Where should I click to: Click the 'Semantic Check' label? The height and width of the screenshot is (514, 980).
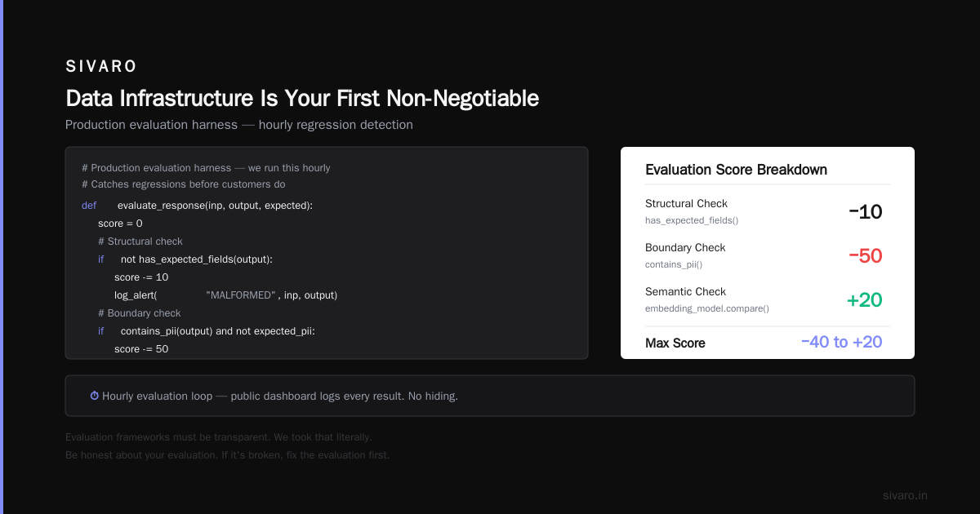pyautogui.click(x=685, y=292)
